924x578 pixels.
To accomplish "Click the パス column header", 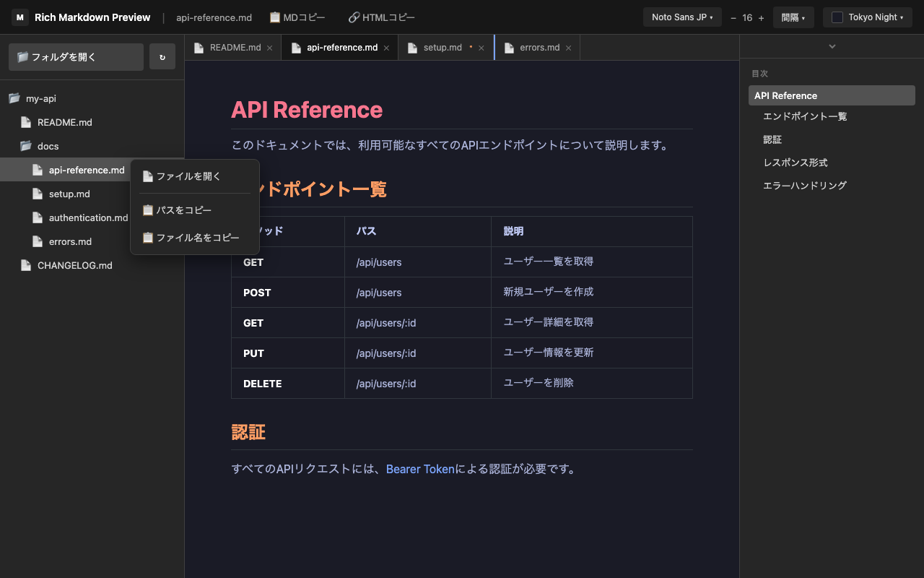I will pos(418,232).
